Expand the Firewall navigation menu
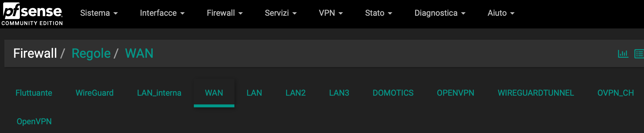 click(224, 13)
